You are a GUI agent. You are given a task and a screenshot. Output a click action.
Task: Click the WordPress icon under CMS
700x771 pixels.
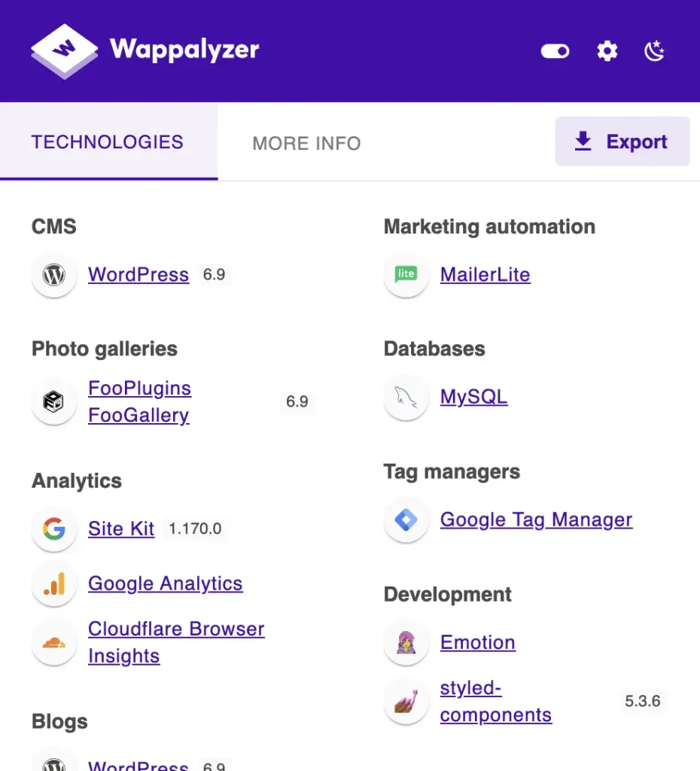click(54, 275)
